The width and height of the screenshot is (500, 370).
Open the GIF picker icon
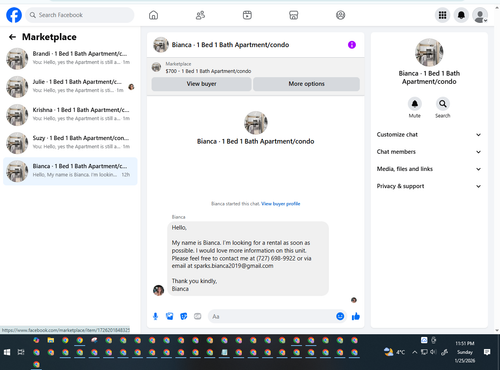coord(198,316)
